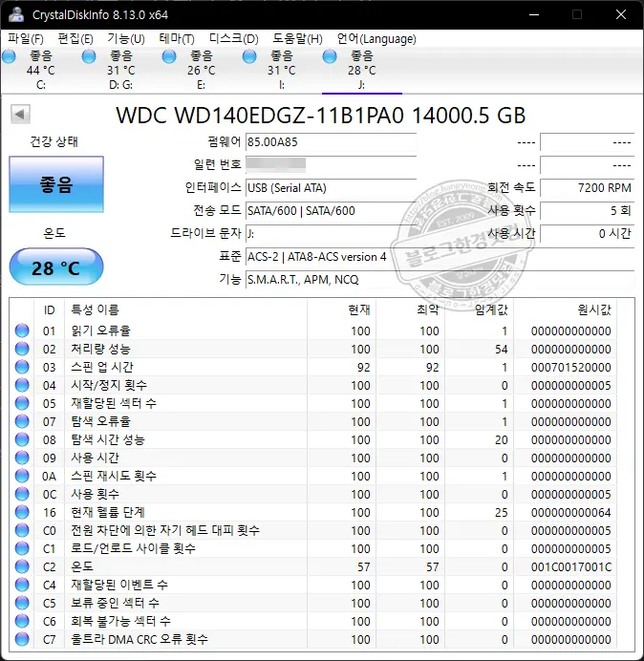The height and width of the screenshot is (661, 644).
Task: Click the 인터페이스 field USB (Serial ATA)
Action: (x=331, y=187)
